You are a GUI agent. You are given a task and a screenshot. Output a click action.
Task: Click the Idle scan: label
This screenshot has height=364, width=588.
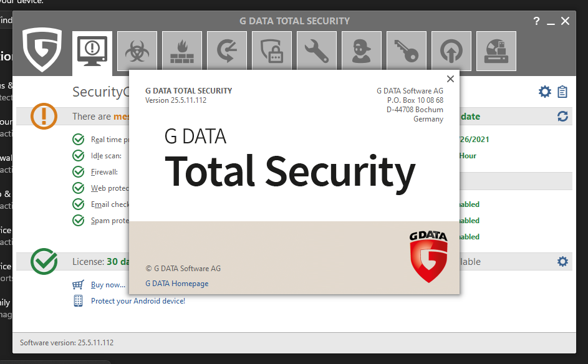[106, 156]
